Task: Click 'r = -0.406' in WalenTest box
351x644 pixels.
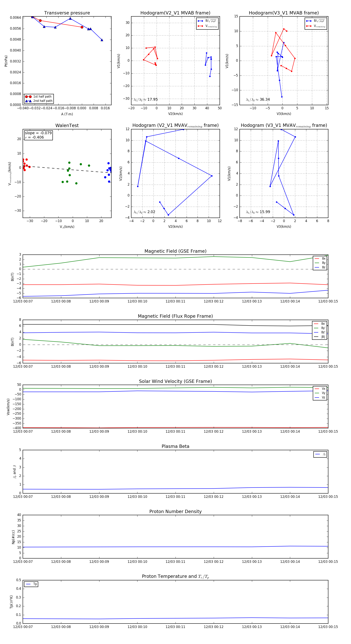Action: 35,137
